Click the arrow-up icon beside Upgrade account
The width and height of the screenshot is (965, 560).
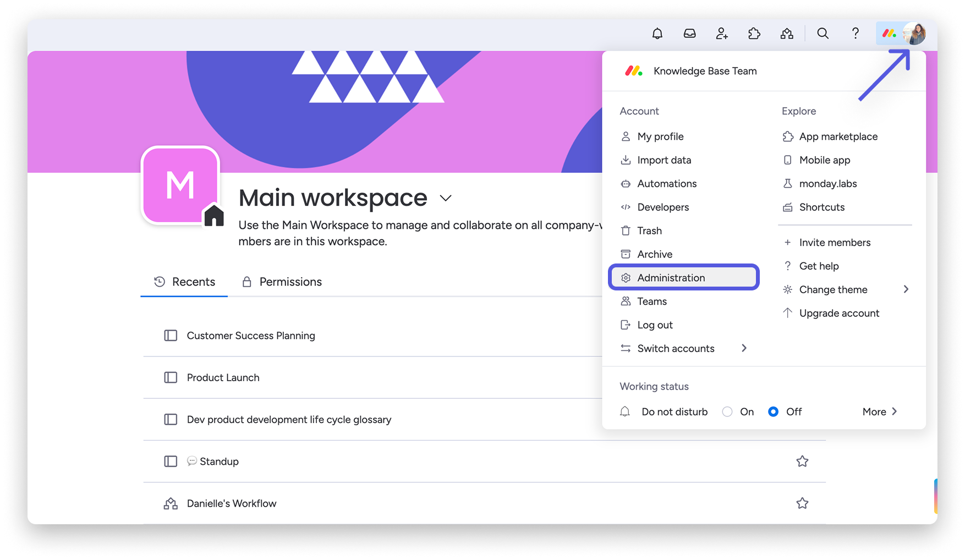tap(787, 313)
